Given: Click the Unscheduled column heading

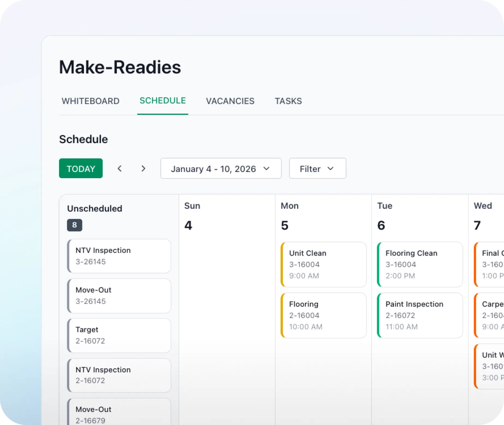Looking at the screenshot, I should (95, 208).
